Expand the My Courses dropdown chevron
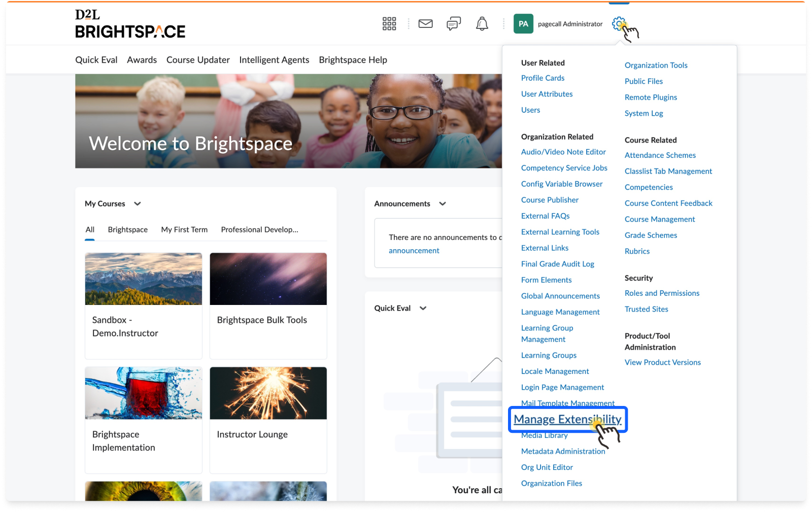 pos(138,204)
